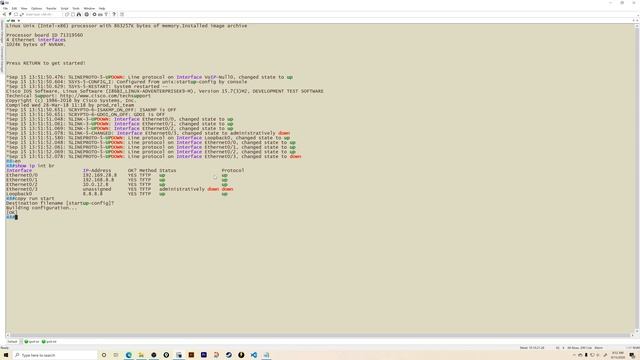Click the Session Manager toolbar icon
Viewport: 640px width, 360px height.
coord(4,14)
